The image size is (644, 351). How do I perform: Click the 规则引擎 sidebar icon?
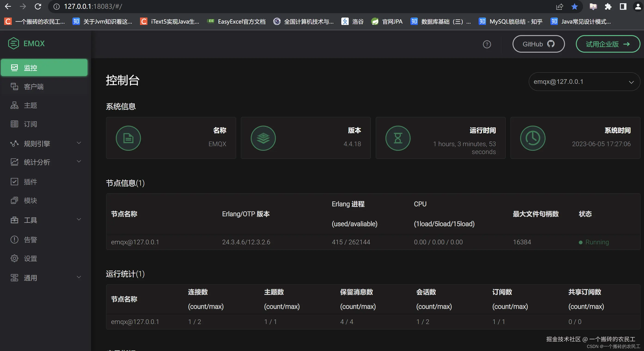15,143
